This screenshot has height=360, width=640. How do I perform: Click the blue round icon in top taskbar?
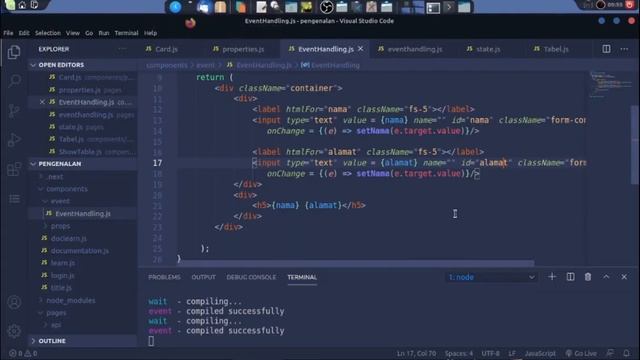point(176,7)
